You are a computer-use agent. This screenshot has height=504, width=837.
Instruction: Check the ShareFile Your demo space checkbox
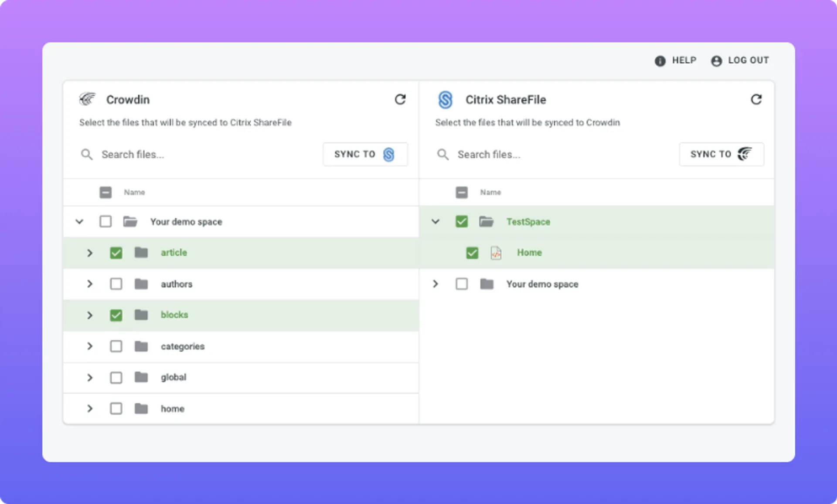[462, 284]
